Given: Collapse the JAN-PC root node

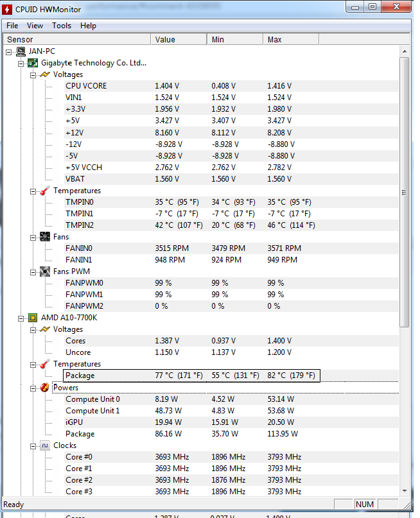Looking at the screenshot, I should [x=9, y=52].
